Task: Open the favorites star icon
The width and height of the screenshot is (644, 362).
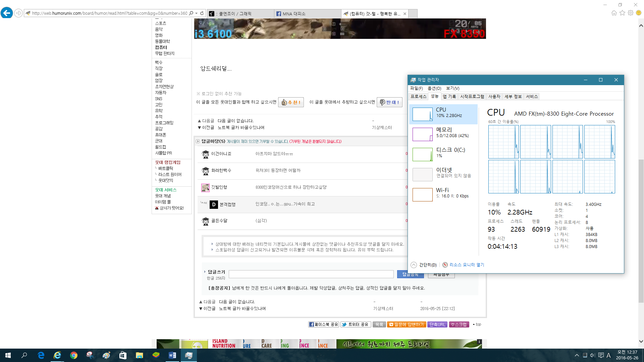Action: [622, 13]
